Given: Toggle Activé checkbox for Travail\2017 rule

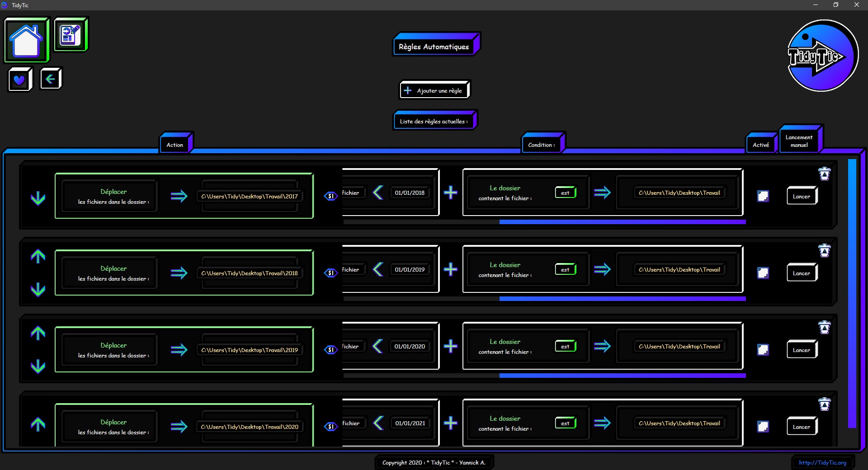Looking at the screenshot, I should [x=763, y=196].
